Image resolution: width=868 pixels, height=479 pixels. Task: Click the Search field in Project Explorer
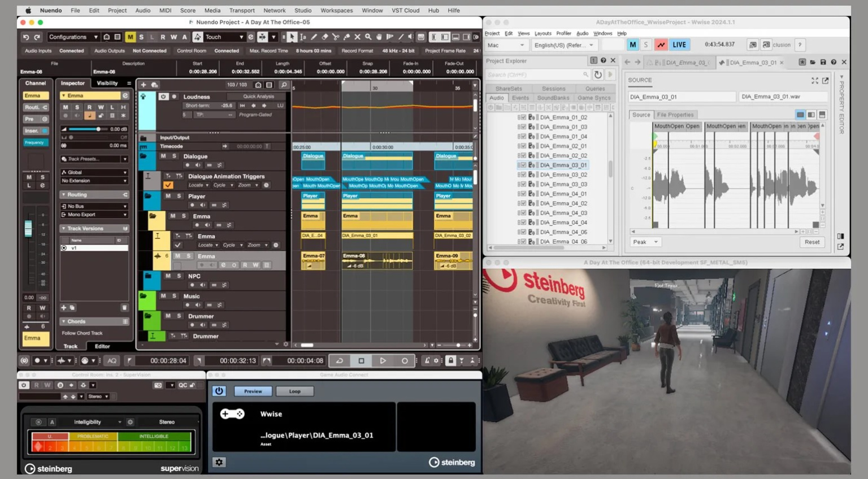tap(534, 75)
